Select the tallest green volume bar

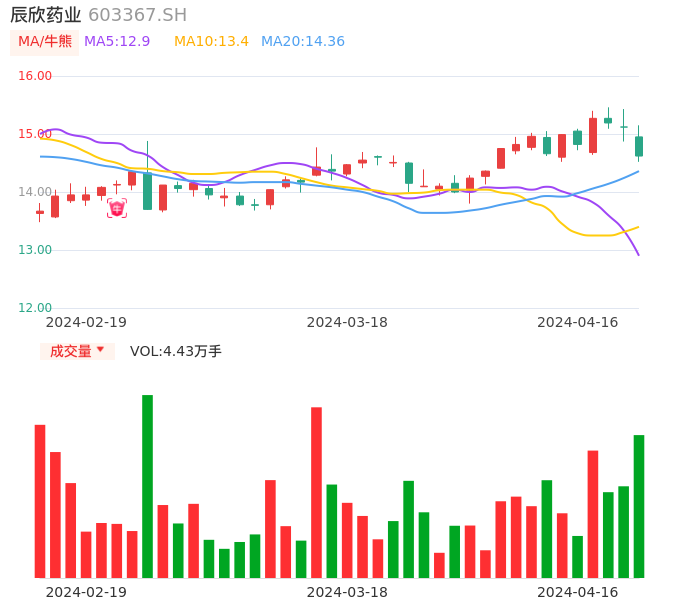click(x=147, y=486)
